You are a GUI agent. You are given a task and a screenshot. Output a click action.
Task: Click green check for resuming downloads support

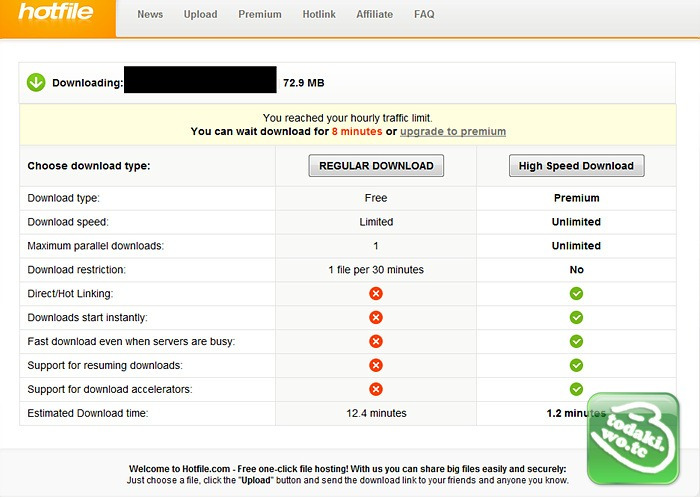(x=576, y=365)
